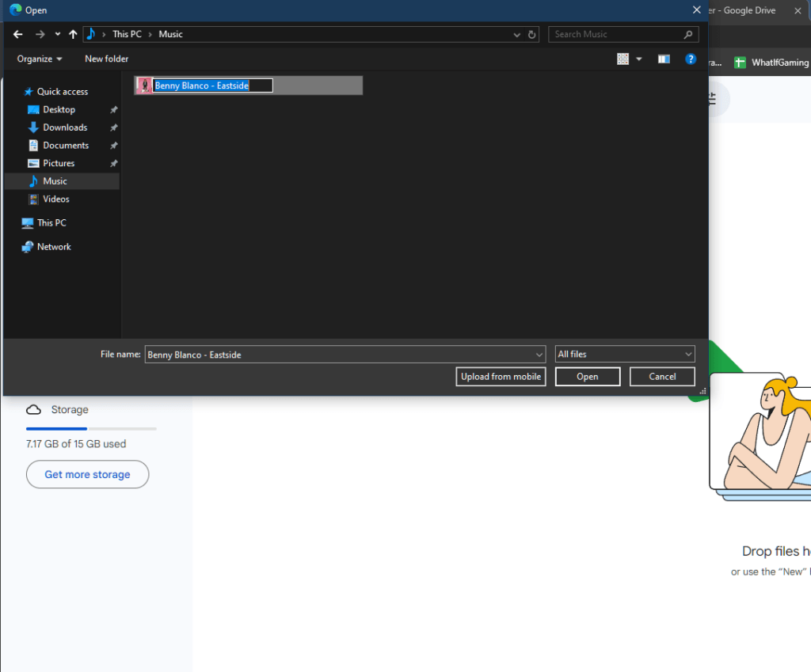Click Storage in the Google Drive sidebar
This screenshot has height=672, width=811.
click(x=70, y=409)
